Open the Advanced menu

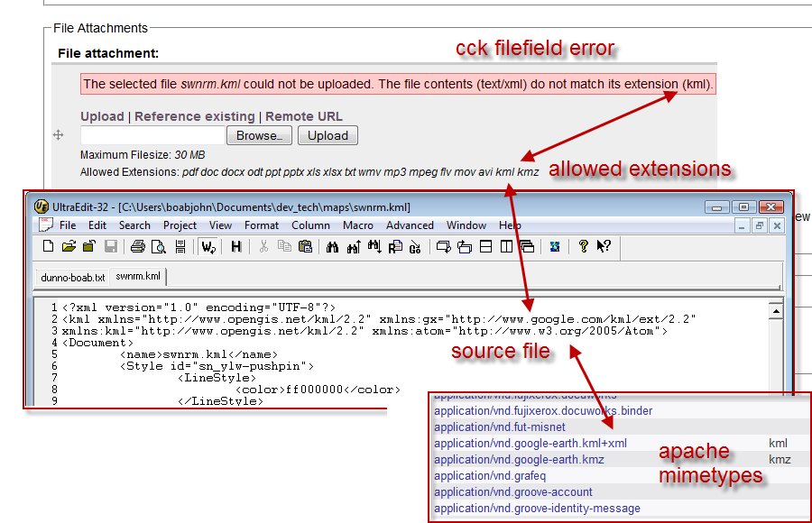click(409, 225)
